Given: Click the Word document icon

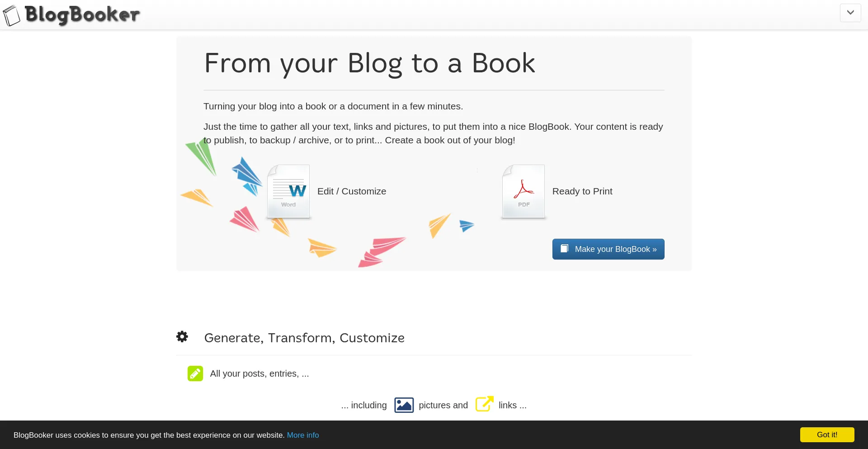Looking at the screenshot, I should tap(288, 191).
